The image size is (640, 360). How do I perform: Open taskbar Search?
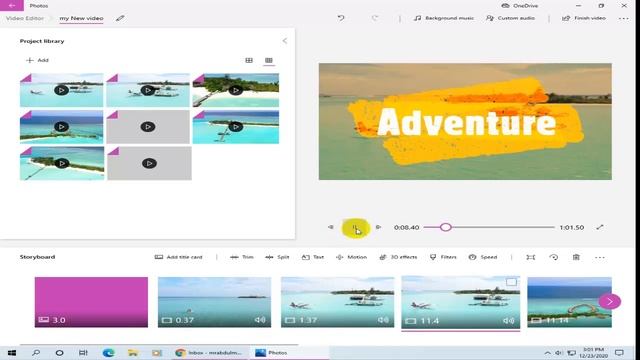(36, 353)
